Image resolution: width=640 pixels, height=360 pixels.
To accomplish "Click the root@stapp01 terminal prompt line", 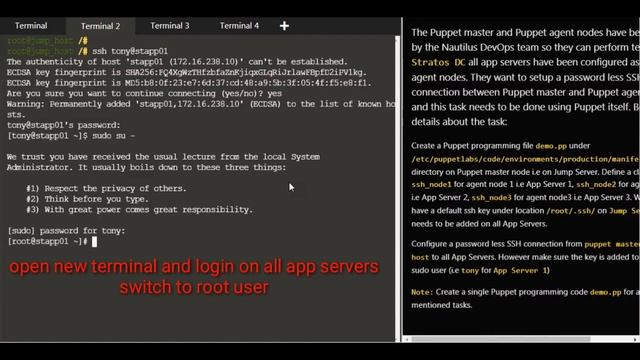I will (52, 242).
